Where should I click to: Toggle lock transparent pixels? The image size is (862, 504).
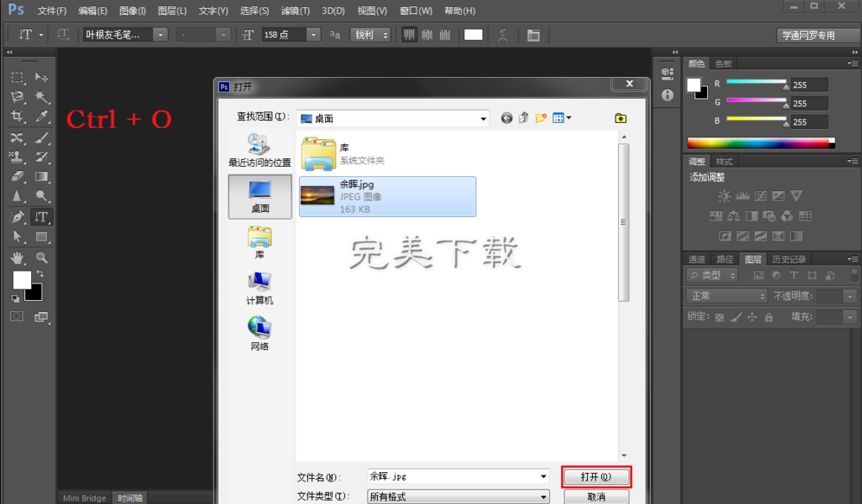pyautogui.click(x=719, y=317)
